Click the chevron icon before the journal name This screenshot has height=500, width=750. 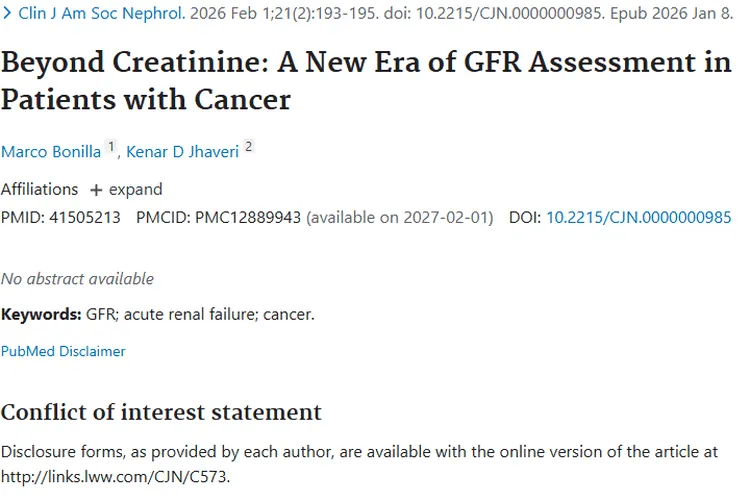[x=7, y=16]
